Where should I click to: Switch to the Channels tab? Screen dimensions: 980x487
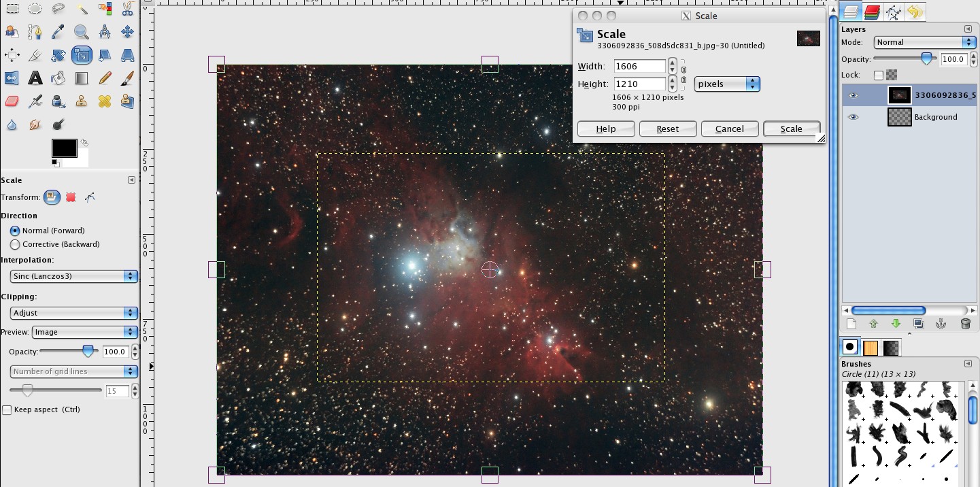click(x=872, y=12)
